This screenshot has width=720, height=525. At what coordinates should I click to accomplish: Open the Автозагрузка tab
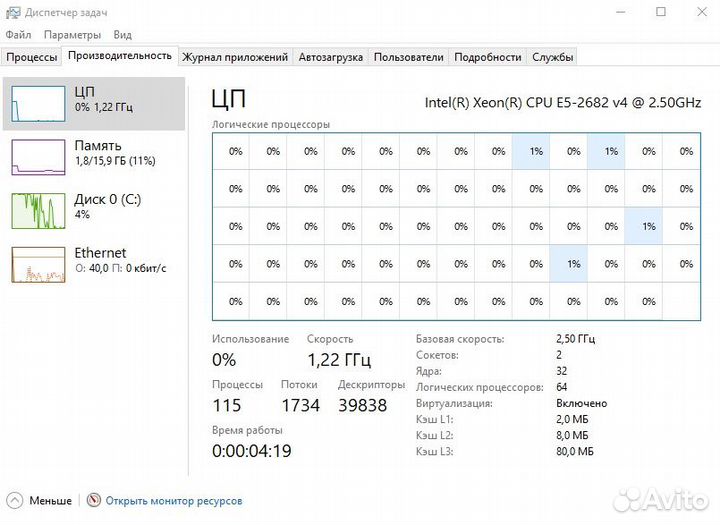point(331,57)
